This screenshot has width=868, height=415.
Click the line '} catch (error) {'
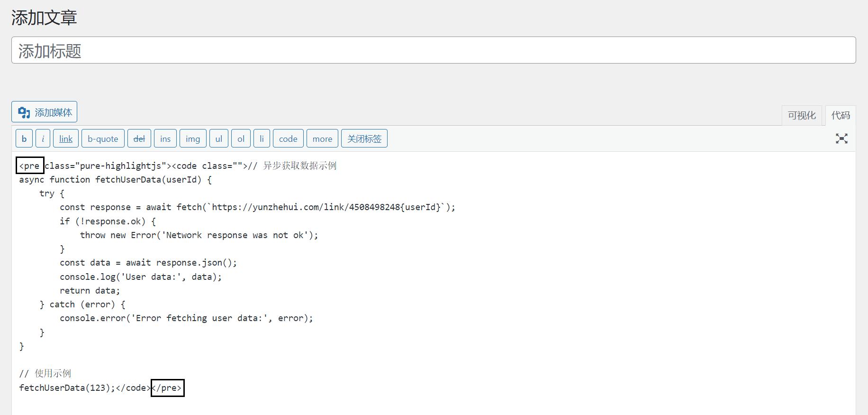(x=82, y=304)
